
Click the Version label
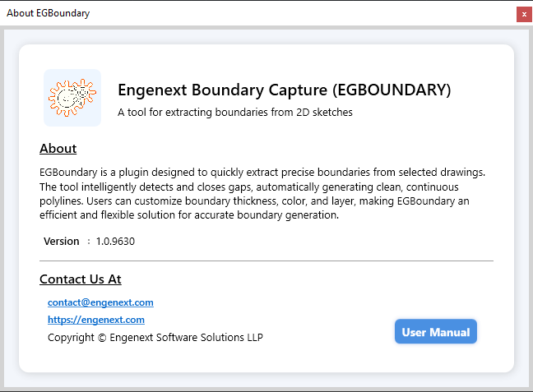(x=62, y=241)
